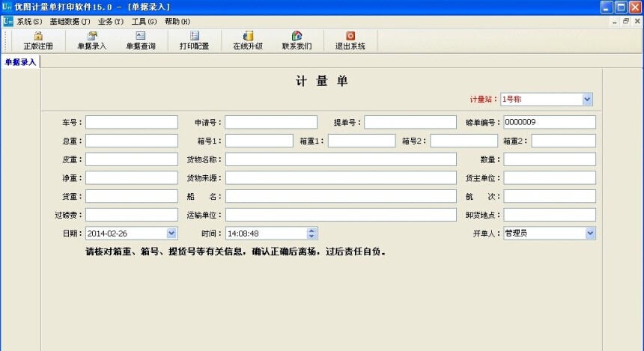Open the 业务(Y) menu
Viewport: 644px width, 351px height.
[111, 22]
